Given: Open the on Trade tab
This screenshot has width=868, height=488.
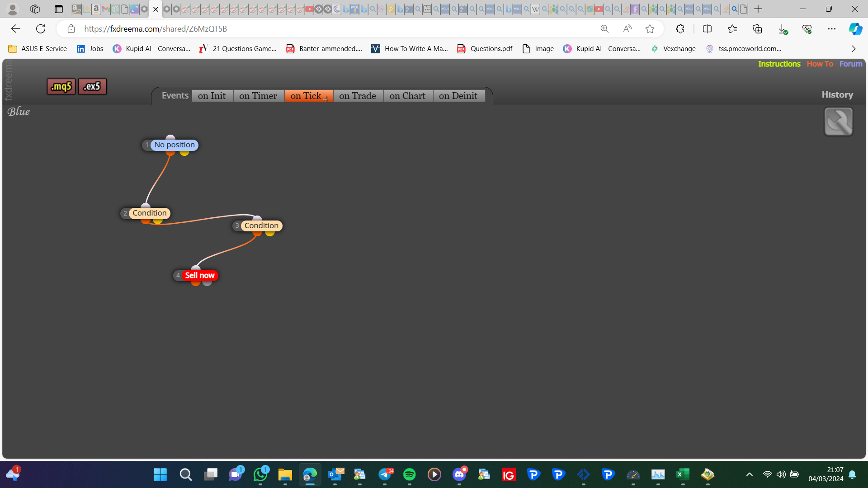Looking at the screenshot, I should coord(358,96).
